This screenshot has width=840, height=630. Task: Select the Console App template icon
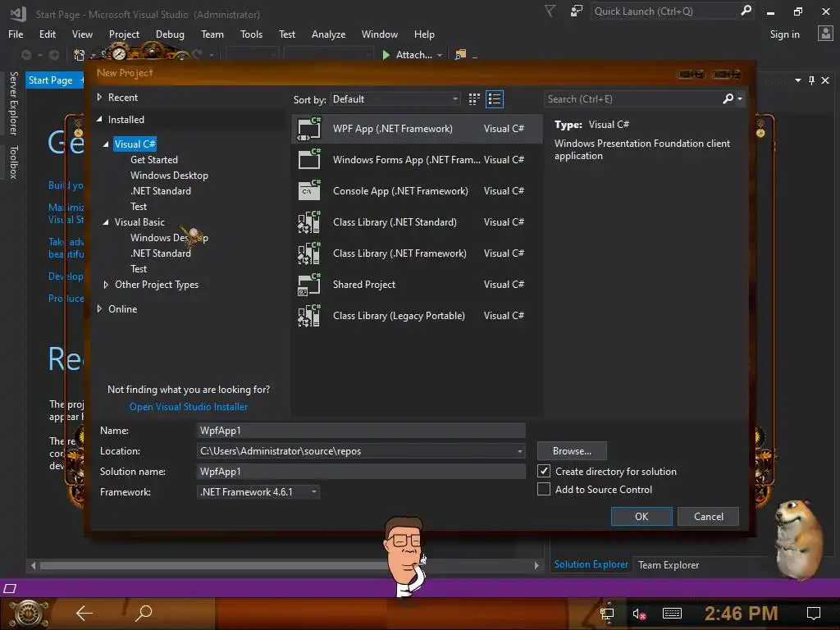point(309,190)
